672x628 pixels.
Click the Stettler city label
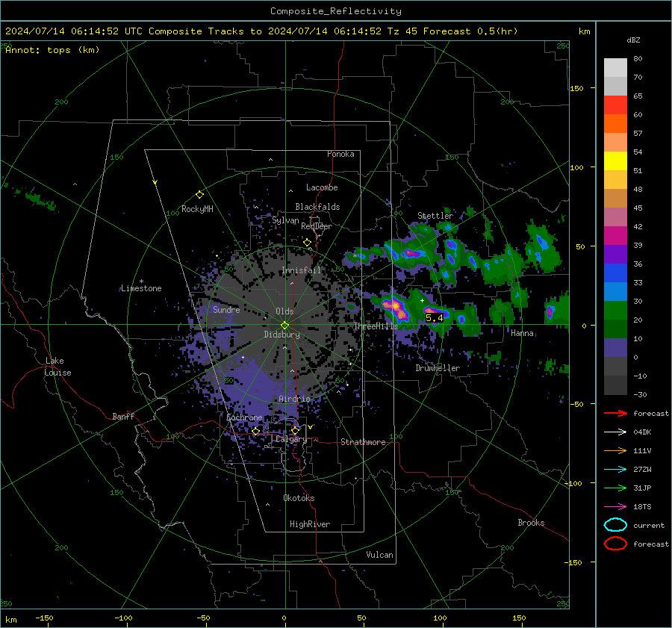435,216
